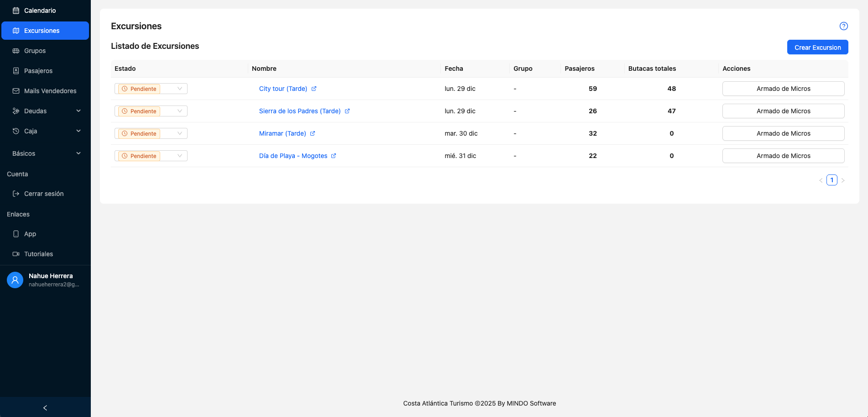Screen dimensions: 868x417
Task: Open external link icon beside City tour (Tarde)
Action: [314, 89]
